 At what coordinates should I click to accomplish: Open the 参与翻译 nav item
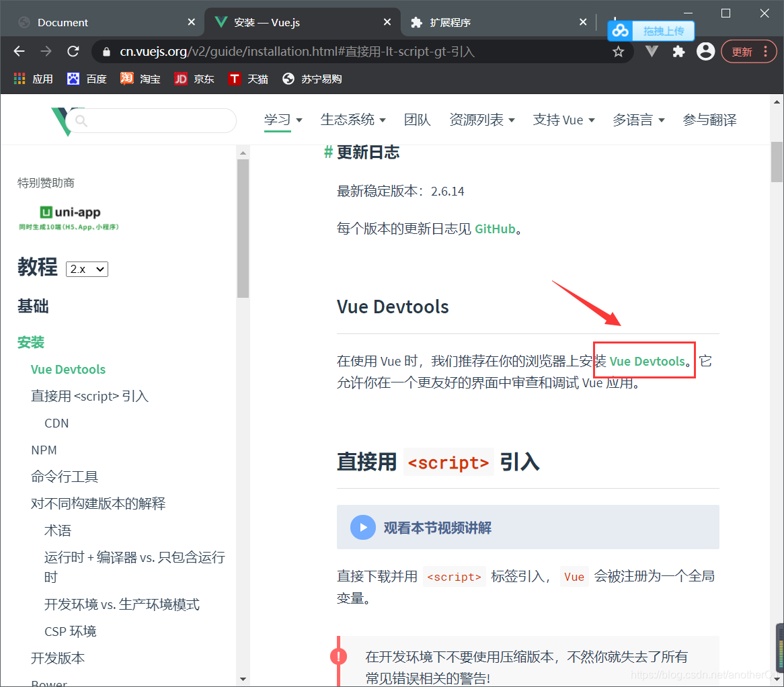[x=709, y=120]
